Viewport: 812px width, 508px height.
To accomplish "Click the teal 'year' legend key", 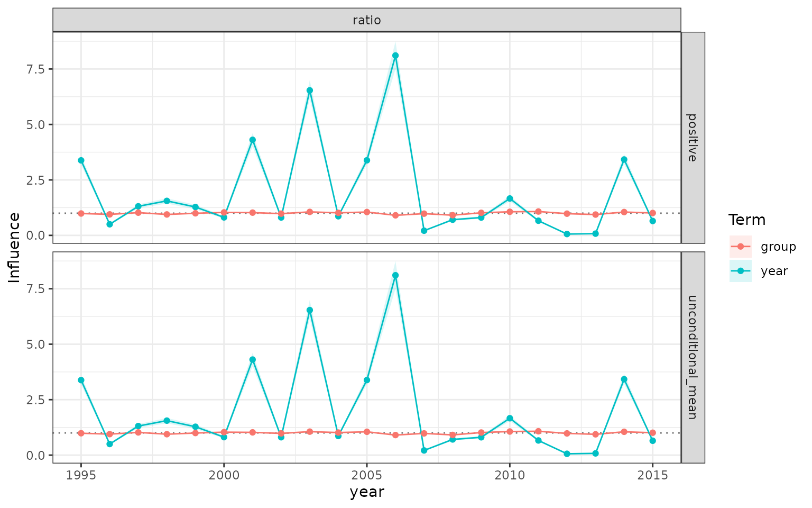I will point(741,271).
